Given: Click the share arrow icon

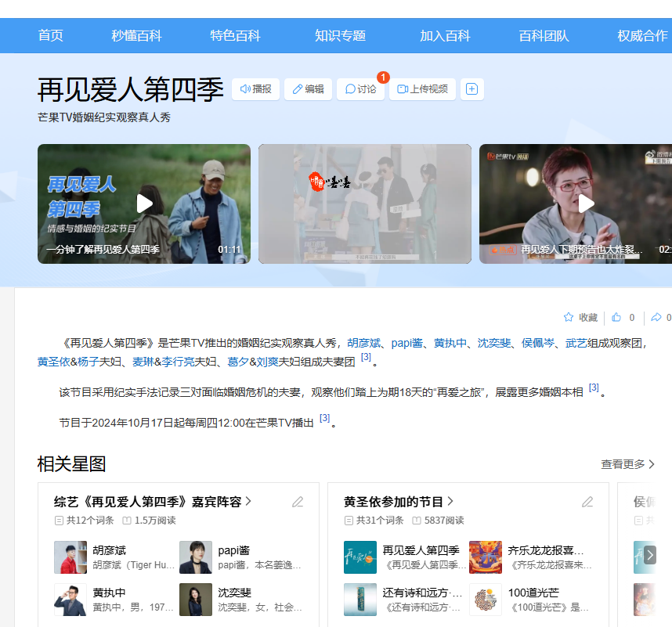Looking at the screenshot, I should (x=656, y=317).
